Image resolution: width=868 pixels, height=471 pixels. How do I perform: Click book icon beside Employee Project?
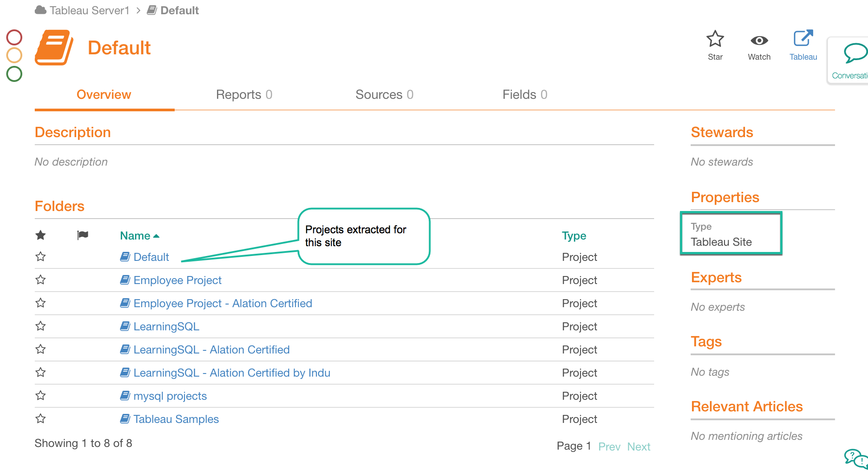coord(125,280)
